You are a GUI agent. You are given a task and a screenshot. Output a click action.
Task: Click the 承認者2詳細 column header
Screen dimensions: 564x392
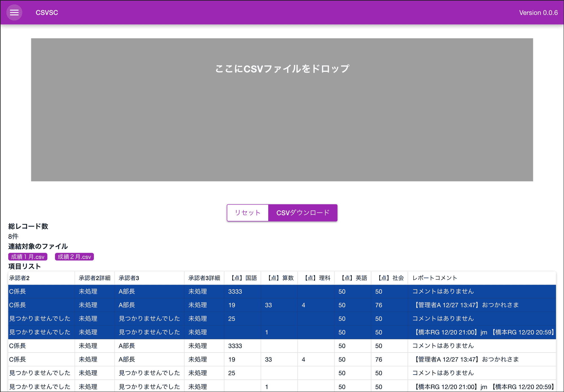[94, 278]
